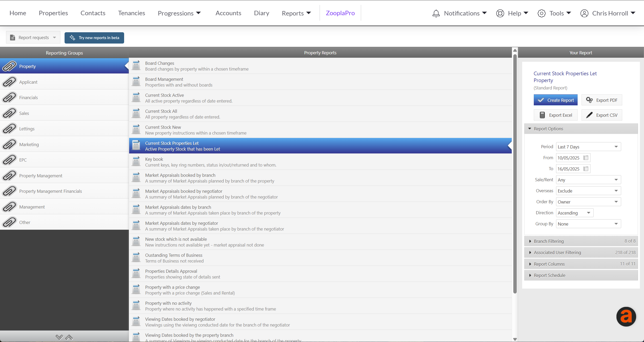Click the Create Report button
This screenshot has height=342, width=644.
(x=556, y=100)
